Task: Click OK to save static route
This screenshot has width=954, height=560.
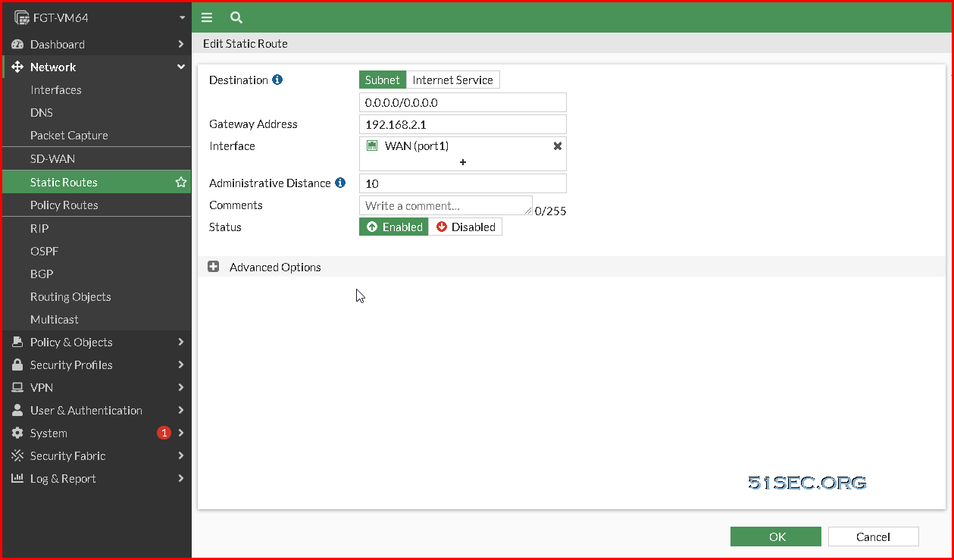Action: pos(776,537)
